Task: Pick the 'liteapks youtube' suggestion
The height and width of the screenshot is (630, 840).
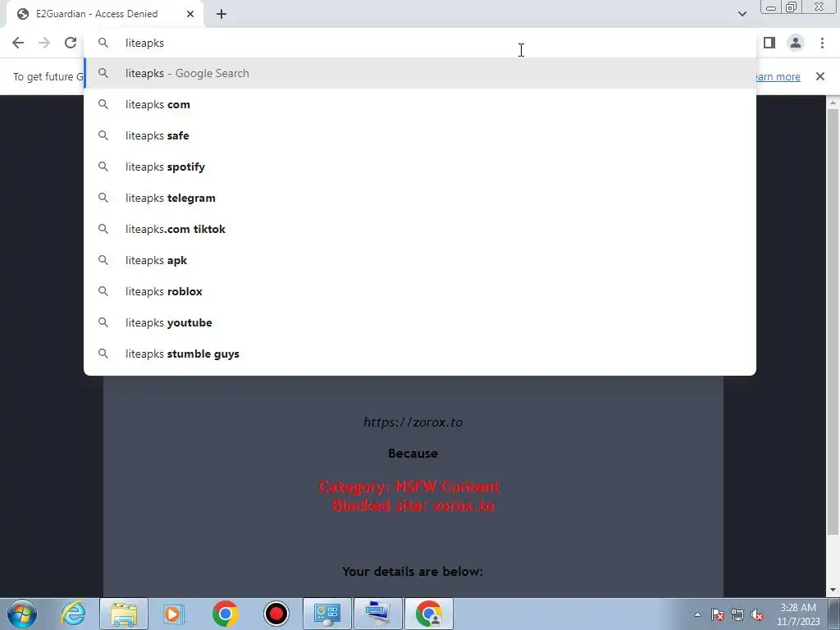Action: click(x=420, y=322)
